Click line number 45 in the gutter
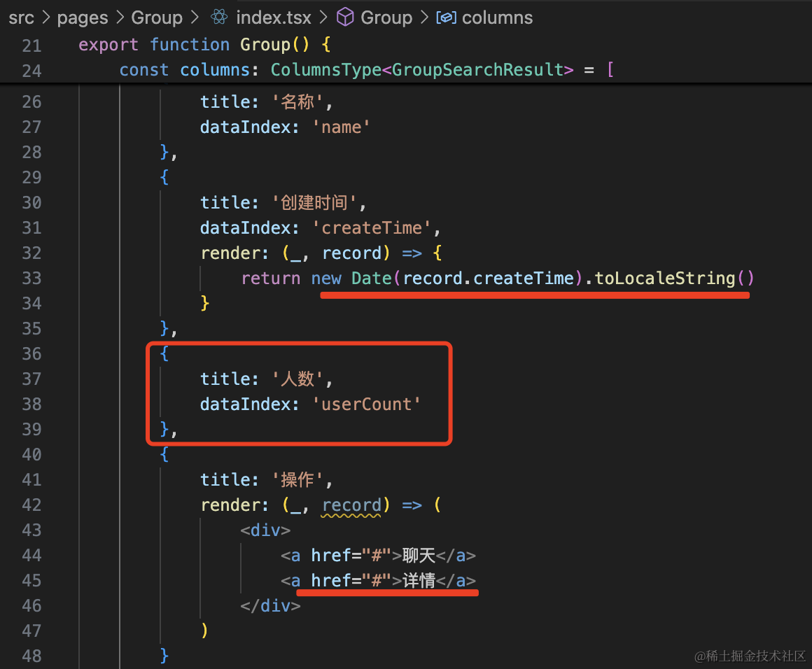The image size is (812, 669). click(x=31, y=581)
